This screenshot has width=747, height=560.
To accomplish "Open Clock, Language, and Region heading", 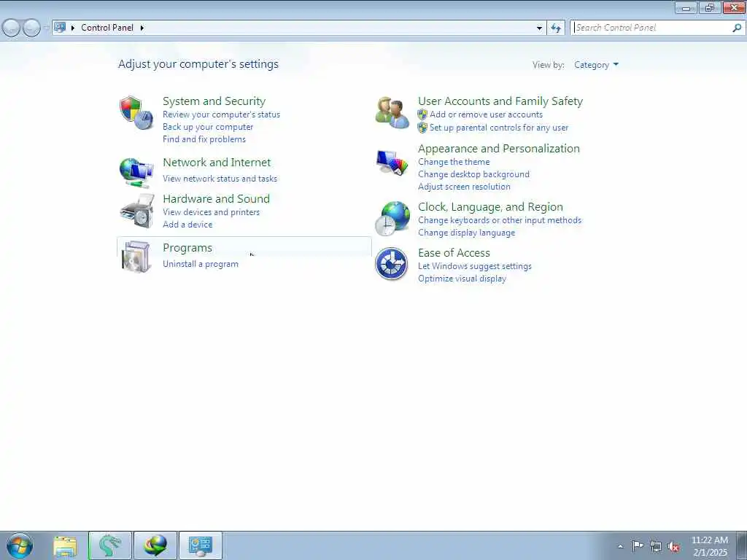I will (490, 206).
